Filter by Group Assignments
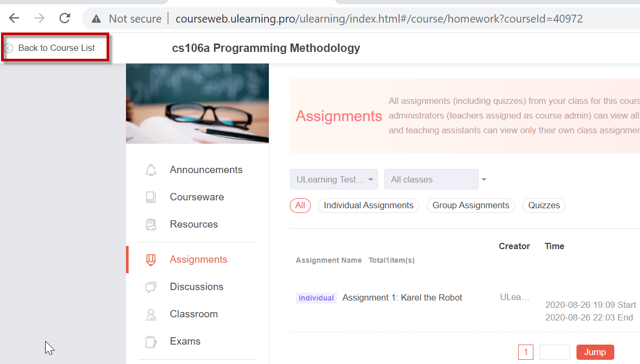640x364 pixels. click(x=471, y=206)
